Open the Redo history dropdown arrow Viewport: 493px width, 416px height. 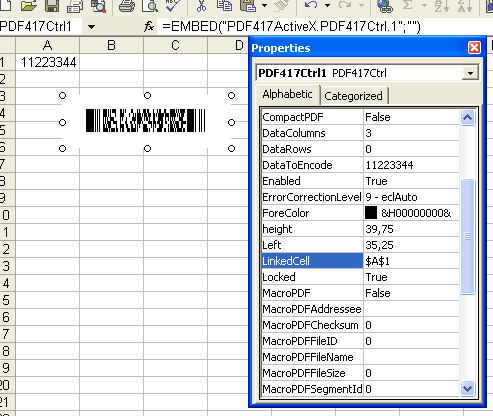(362, 5)
